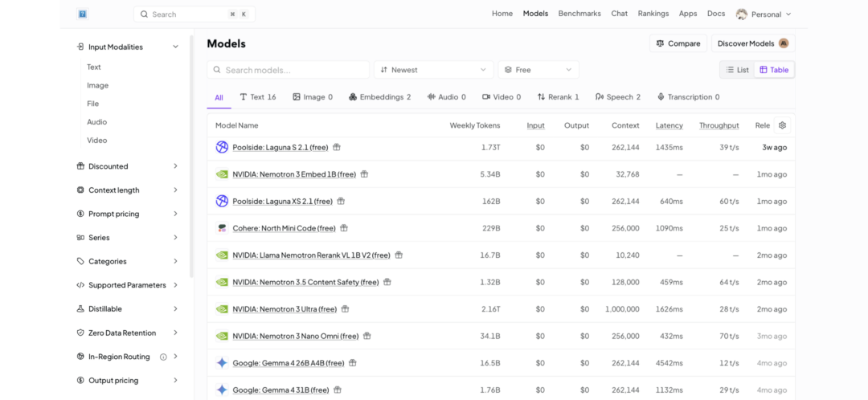The image size is (868, 400).
Task: Open the Poolside: Laguna S 2.1 (free) link
Action: (x=280, y=147)
